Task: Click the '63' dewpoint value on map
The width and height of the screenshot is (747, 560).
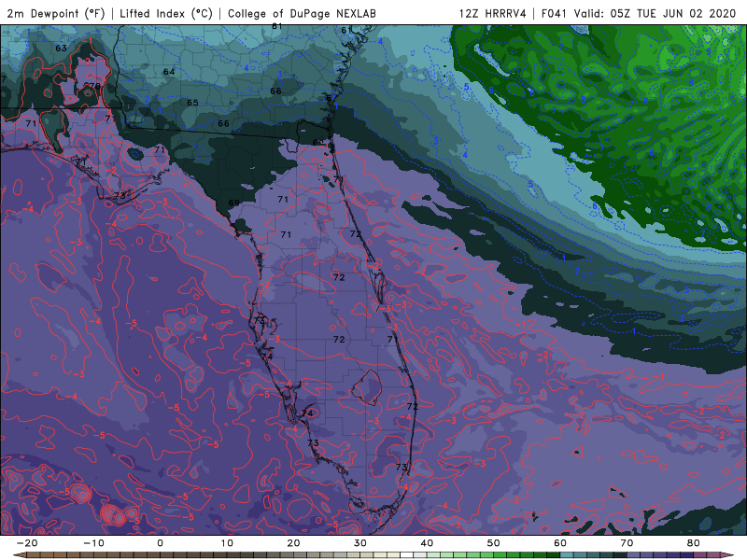Action: tap(61, 49)
